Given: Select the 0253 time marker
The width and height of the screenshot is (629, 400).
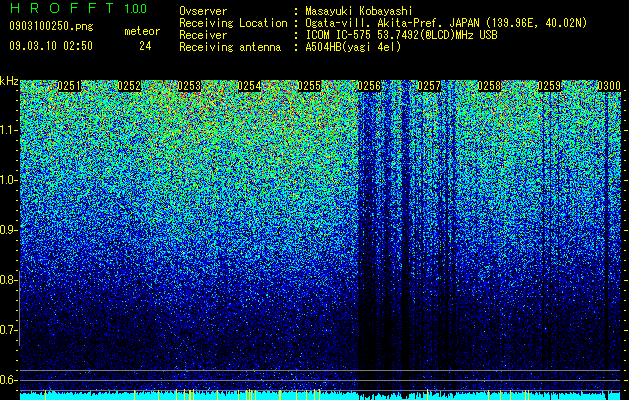Looking at the screenshot, I should click(x=189, y=86).
